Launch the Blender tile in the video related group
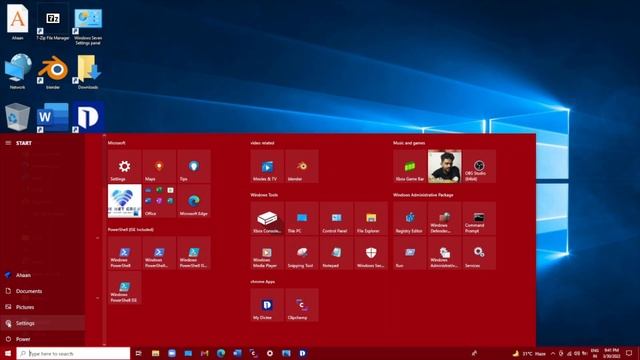Viewport: 640px width, 360px height. pyautogui.click(x=302, y=166)
